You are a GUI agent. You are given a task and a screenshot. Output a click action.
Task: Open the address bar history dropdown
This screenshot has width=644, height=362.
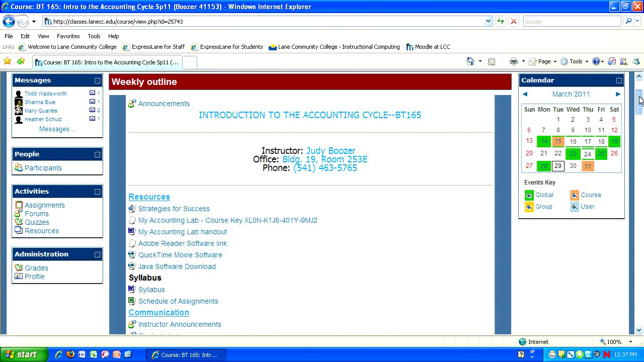[488, 21]
